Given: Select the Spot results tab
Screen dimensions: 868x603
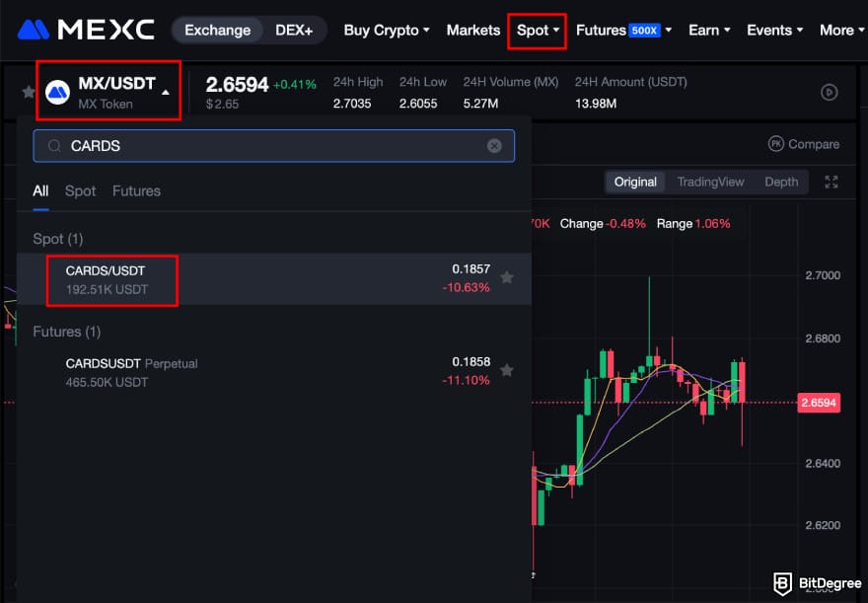Looking at the screenshot, I should point(80,191).
